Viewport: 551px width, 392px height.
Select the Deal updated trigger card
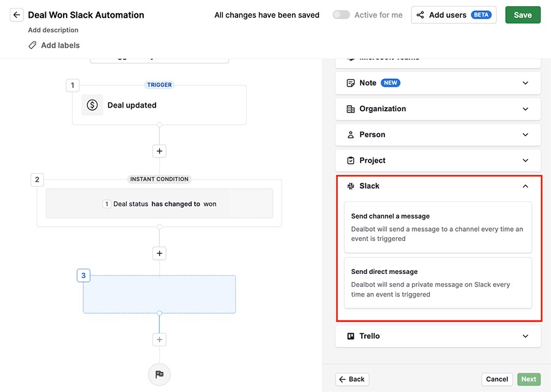click(159, 105)
